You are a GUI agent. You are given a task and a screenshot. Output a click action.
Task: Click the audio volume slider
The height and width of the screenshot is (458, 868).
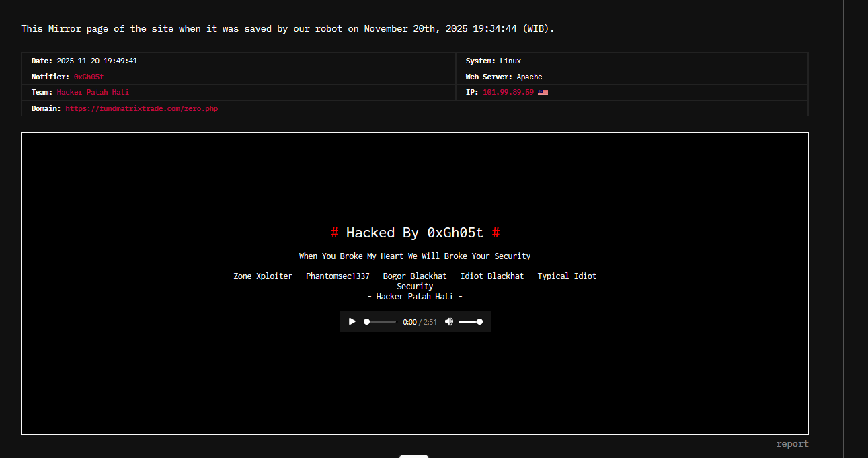pos(470,322)
